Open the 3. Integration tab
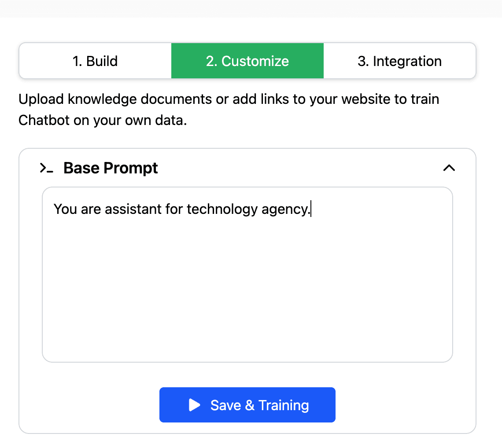The image size is (502, 448). (x=399, y=61)
